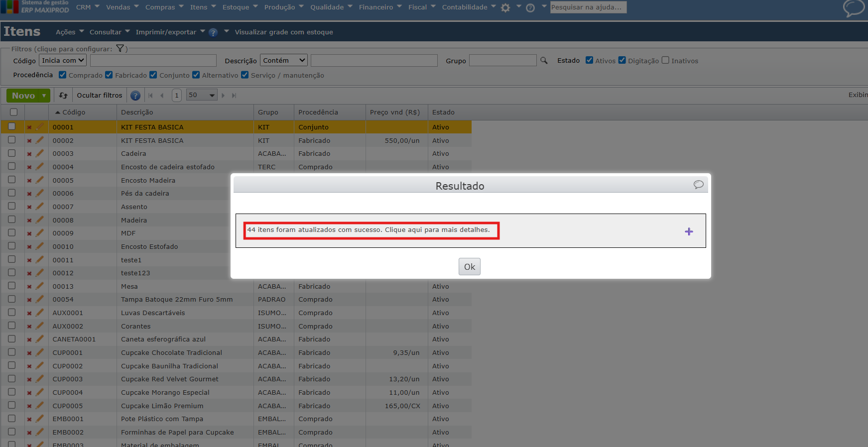Click the magnifier icon next to Grupo
The image size is (868, 447).
pyautogui.click(x=544, y=60)
